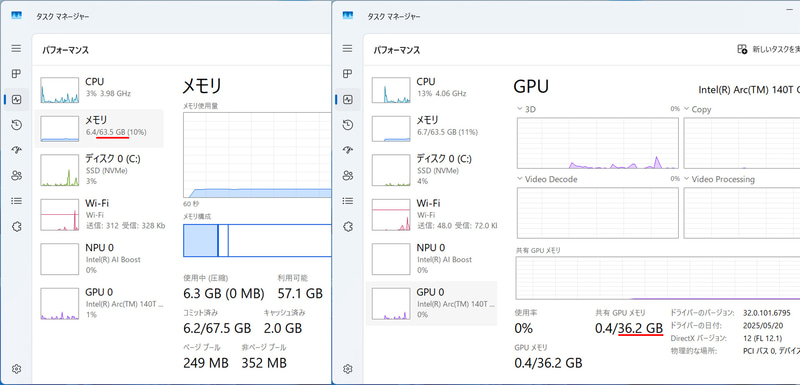Select メモリ 6.4/63.5 GB item in left window
This screenshot has height=385, width=800.
99,129
